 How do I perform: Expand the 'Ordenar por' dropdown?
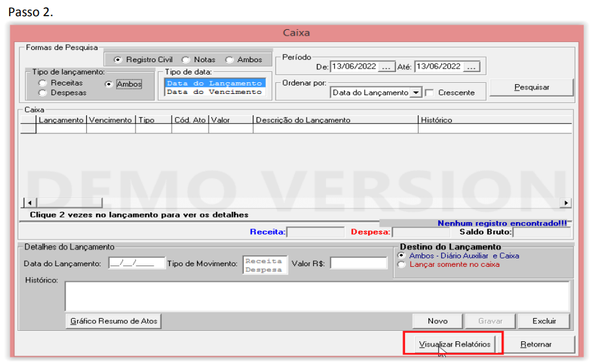tap(415, 93)
